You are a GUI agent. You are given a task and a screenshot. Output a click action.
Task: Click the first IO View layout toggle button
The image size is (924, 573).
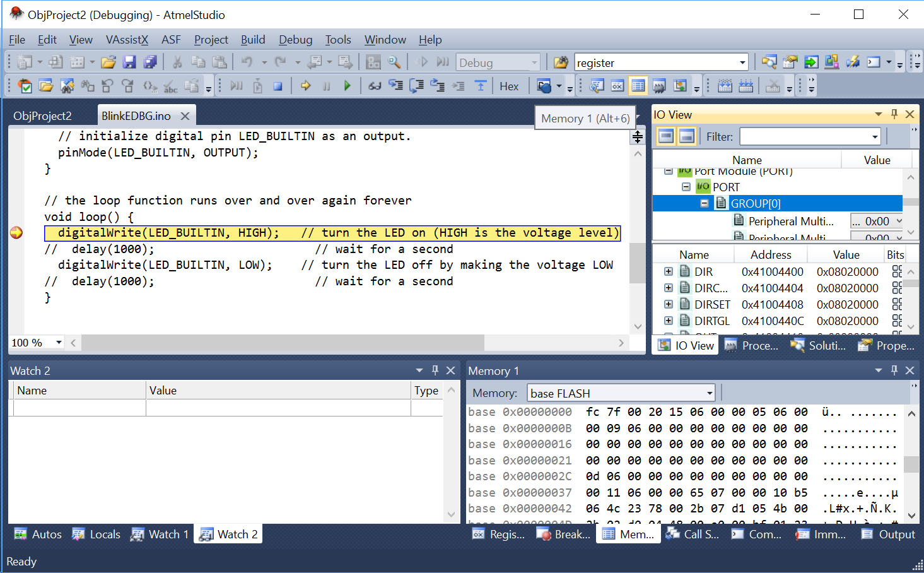point(666,136)
